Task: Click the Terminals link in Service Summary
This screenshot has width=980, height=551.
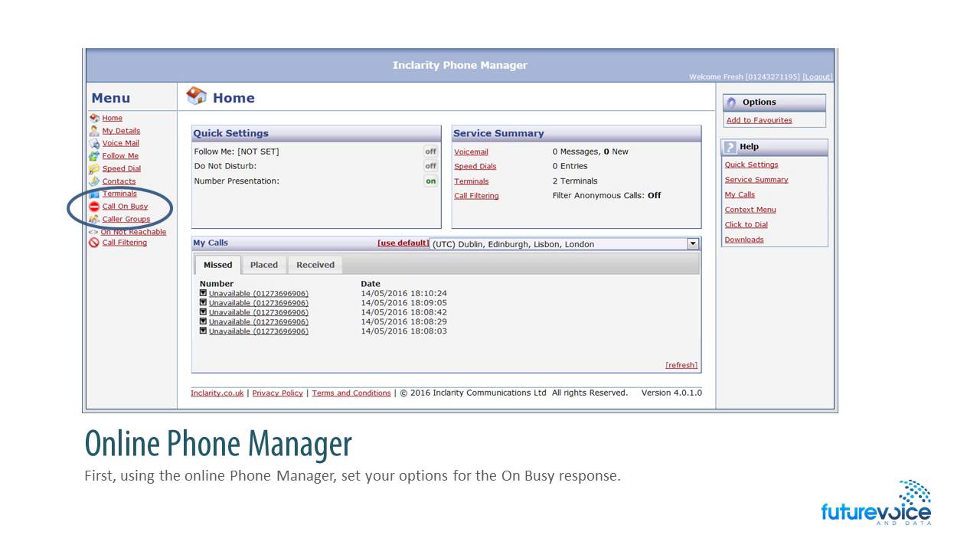Action: 471,181
